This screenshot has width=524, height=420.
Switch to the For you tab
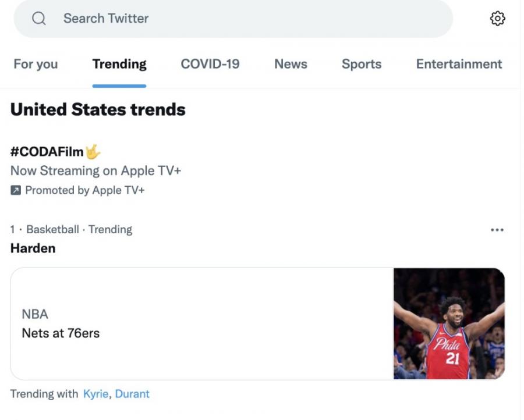tap(36, 64)
